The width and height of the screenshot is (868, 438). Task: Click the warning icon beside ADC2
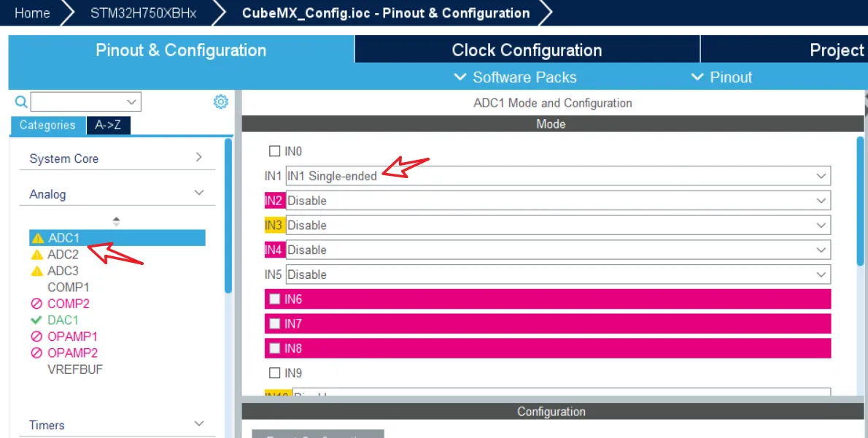[37, 255]
